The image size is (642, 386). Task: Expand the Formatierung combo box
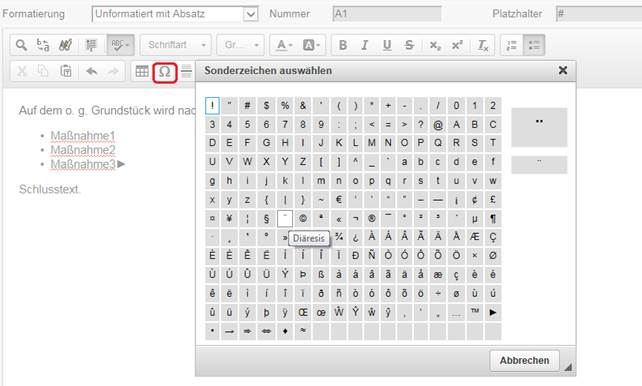click(175, 14)
